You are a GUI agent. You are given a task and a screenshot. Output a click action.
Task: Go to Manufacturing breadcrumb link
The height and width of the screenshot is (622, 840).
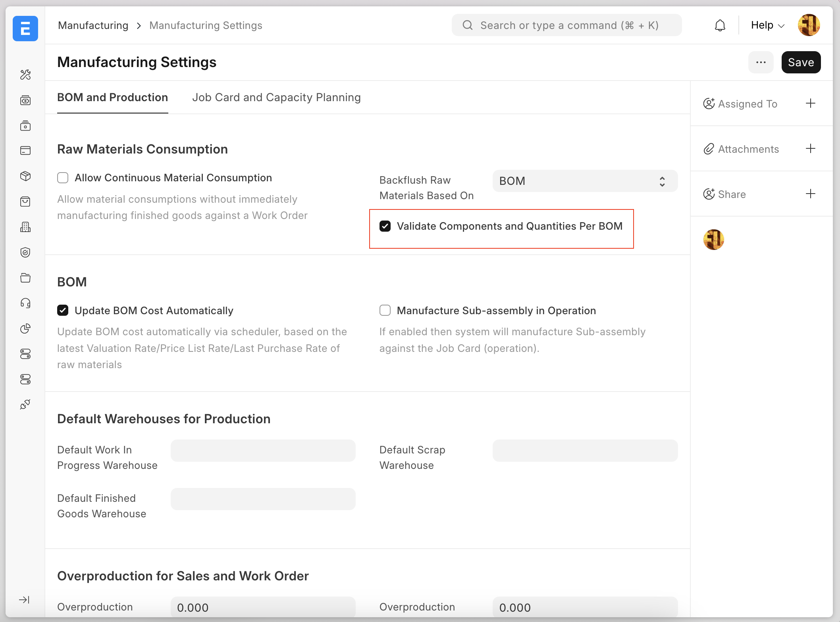pyautogui.click(x=93, y=25)
